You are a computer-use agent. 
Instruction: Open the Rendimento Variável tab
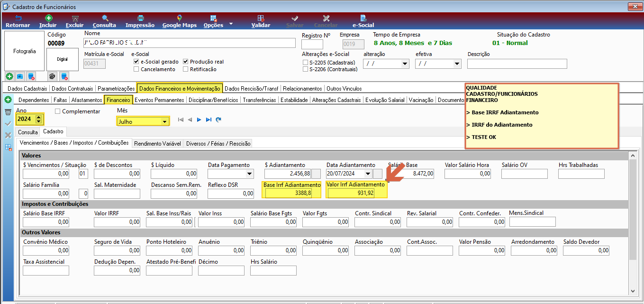(157, 143)
